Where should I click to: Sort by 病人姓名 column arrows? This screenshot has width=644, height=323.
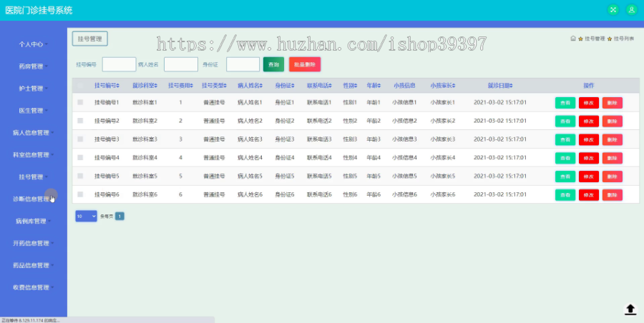point(261,86)
